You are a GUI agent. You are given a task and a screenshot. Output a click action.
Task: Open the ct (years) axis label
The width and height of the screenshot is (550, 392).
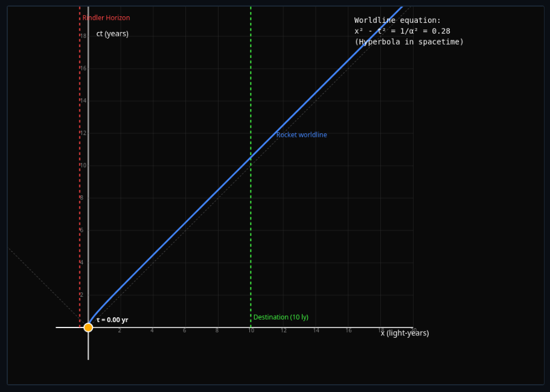click(112, 33)
